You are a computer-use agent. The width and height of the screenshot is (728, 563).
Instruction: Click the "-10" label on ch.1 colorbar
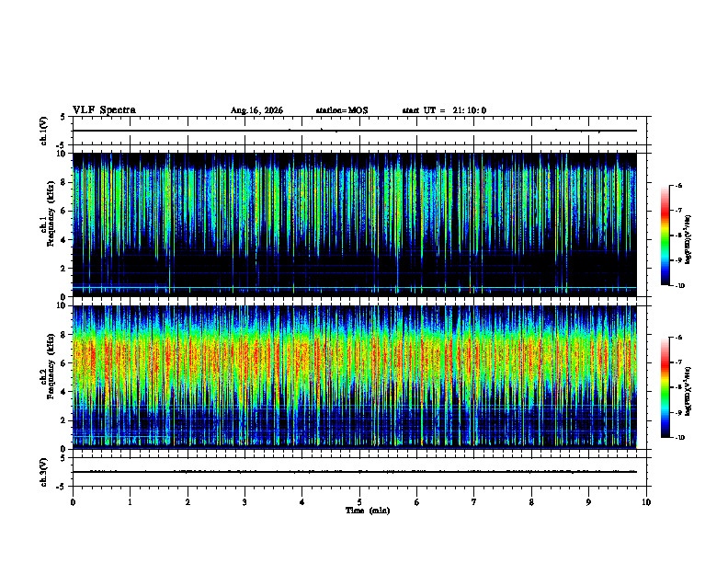[x=679, y=286]
